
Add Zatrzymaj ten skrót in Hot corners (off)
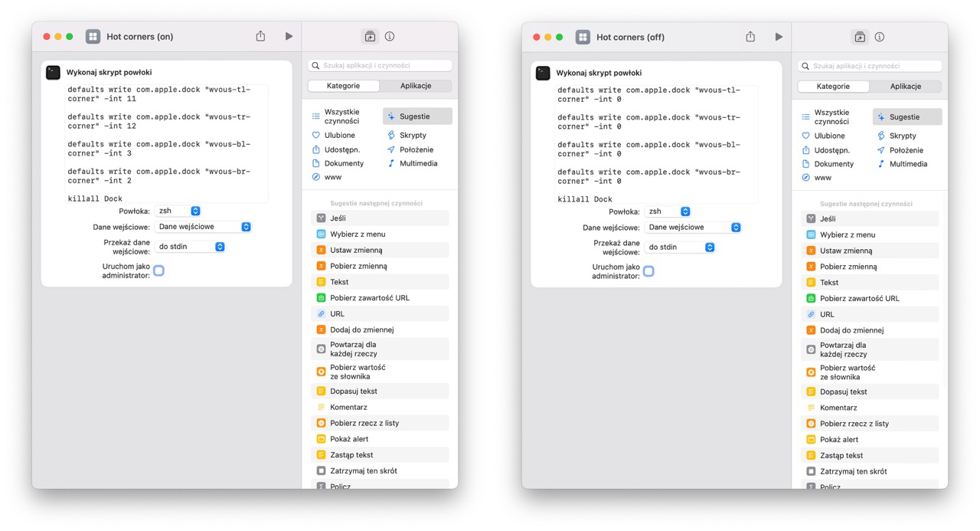[x=870, y=471]
